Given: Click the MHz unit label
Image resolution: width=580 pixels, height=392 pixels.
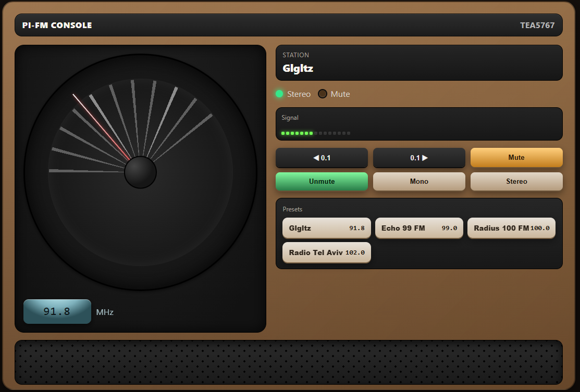Looking at the screenshot, I should (x=105, y=312).
